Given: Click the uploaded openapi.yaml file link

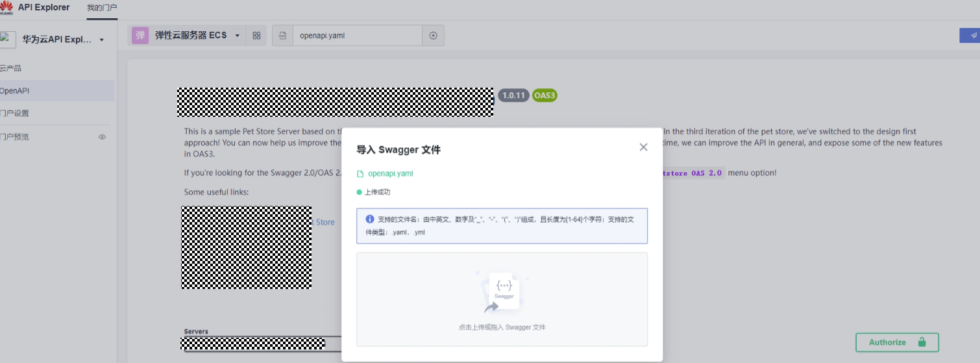Looking at the screenshot, I should pyautogui.click(x=391, y=173).
